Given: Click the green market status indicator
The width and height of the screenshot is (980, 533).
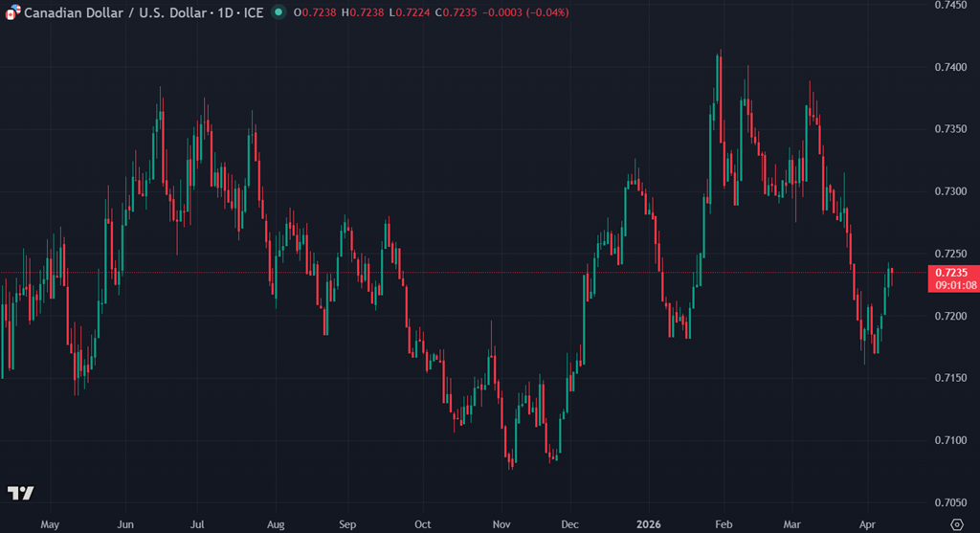Looking at the screenshot, I should point(278,12).
